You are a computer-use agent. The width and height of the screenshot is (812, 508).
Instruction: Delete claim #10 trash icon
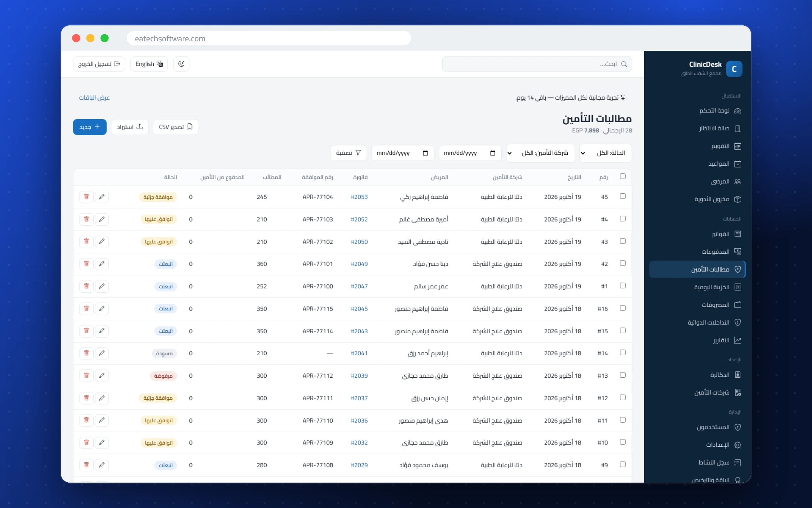point(87,443)
